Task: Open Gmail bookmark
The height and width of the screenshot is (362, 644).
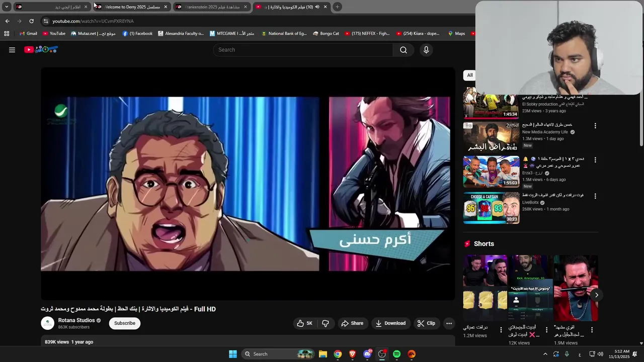Action: (28, 34)
